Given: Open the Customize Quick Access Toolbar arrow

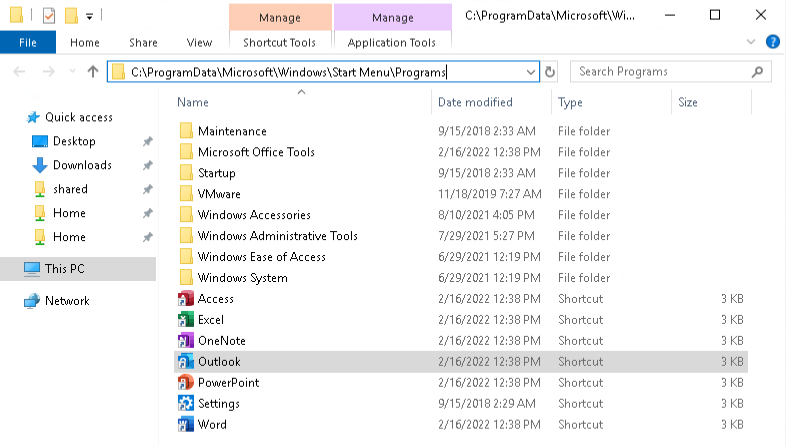Looking at the screenshot, I should 89,17.
